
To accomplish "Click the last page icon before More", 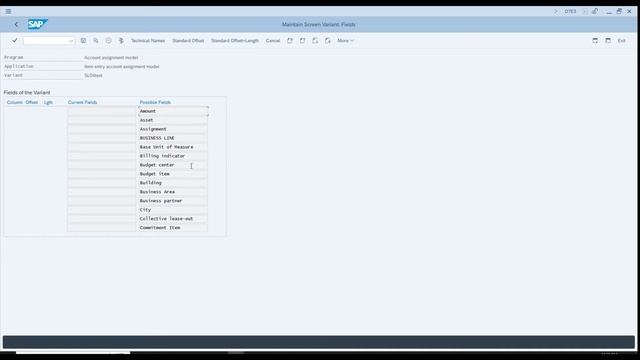I will tap(328, 40).
